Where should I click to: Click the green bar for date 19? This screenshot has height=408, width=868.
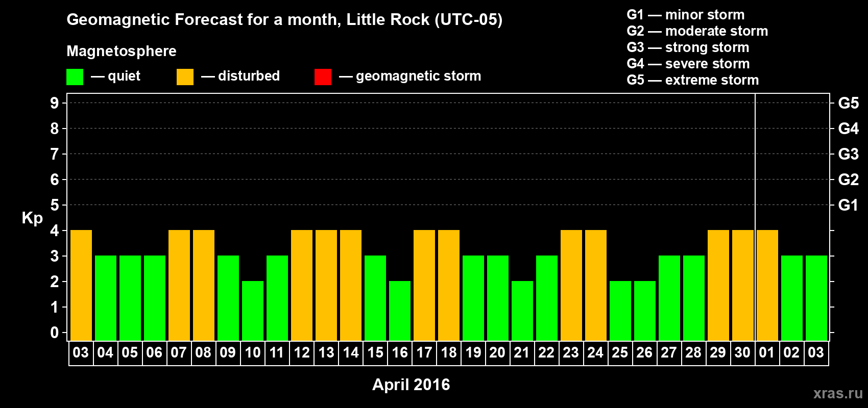[473, 298]
